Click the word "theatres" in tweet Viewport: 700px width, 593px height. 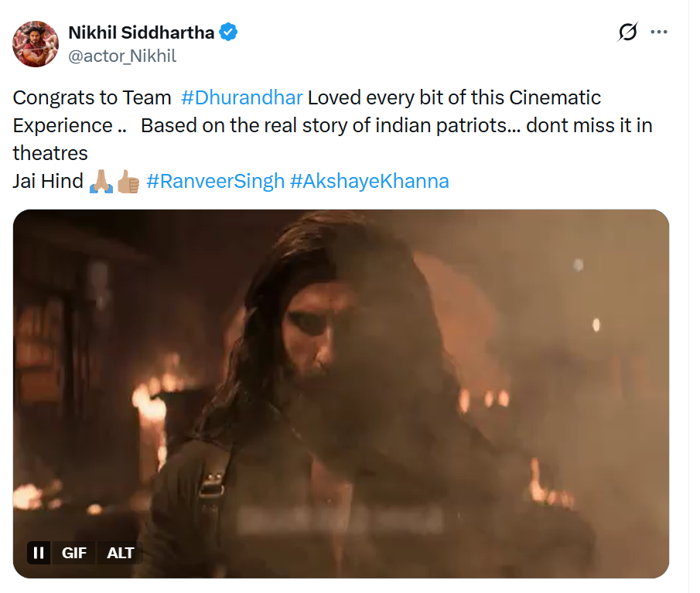[x=50, y=152]
